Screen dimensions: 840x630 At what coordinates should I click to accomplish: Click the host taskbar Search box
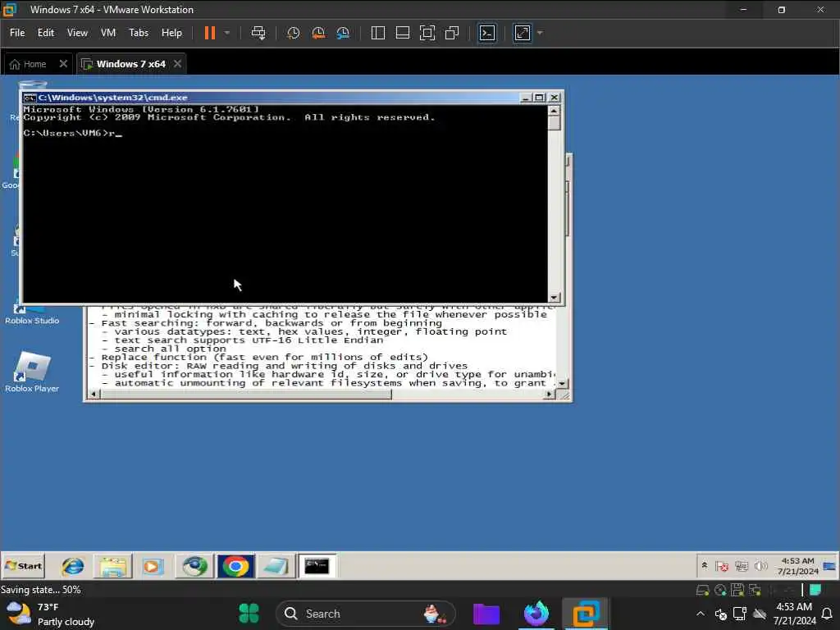click(365, 614)
